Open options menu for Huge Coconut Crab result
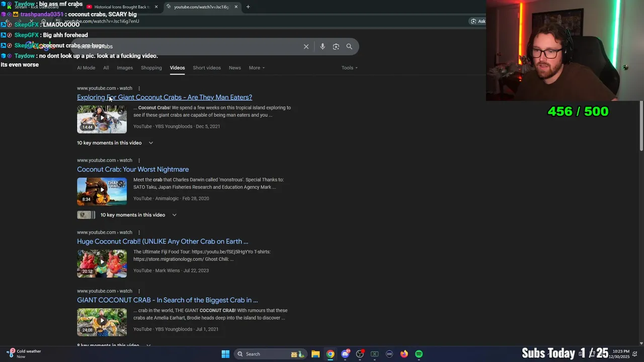Image resolution: width=644 pixels, height=362 pixels. (x=139, y=232)
